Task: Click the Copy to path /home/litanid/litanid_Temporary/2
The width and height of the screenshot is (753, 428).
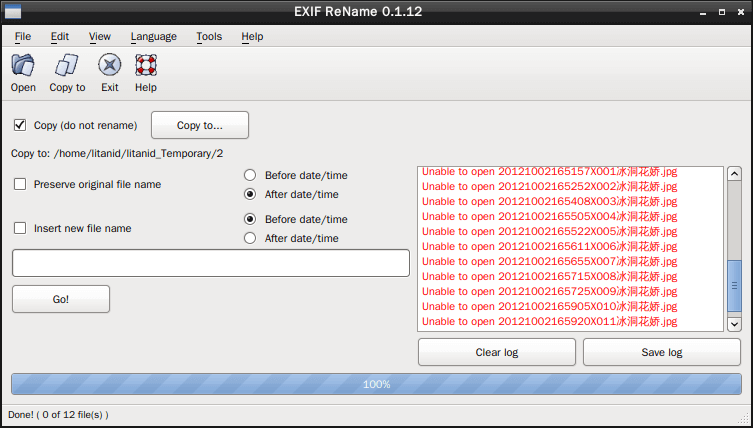Action: pos(139,154)
